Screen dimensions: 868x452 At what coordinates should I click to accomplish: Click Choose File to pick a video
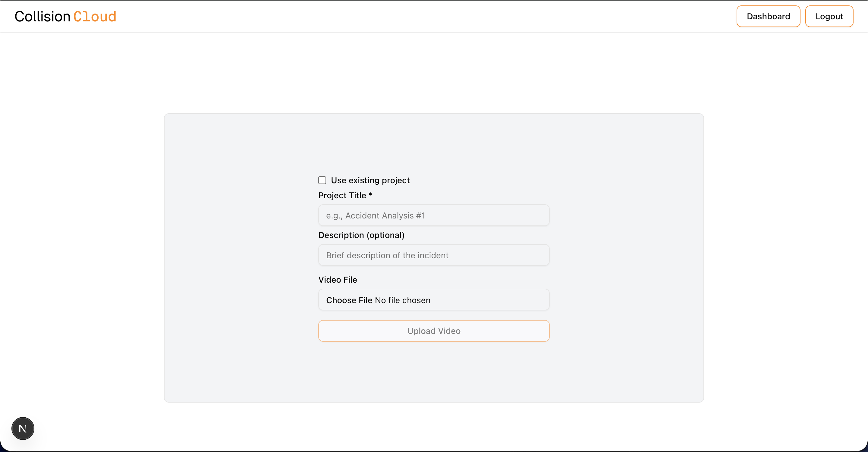[x=349, y=300]
